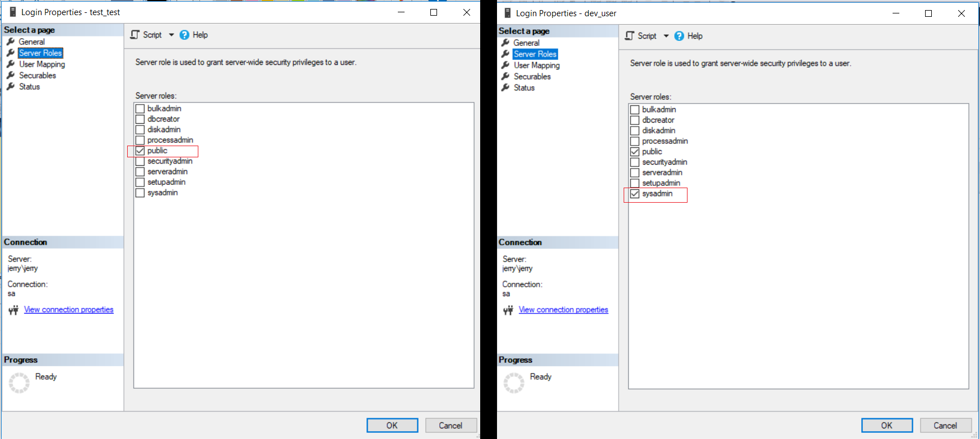Enable diskadmin checkbox for dev_user login
The height and width of the screenshot is (439, 980).
pyautogui.click(x=635, y=131)
